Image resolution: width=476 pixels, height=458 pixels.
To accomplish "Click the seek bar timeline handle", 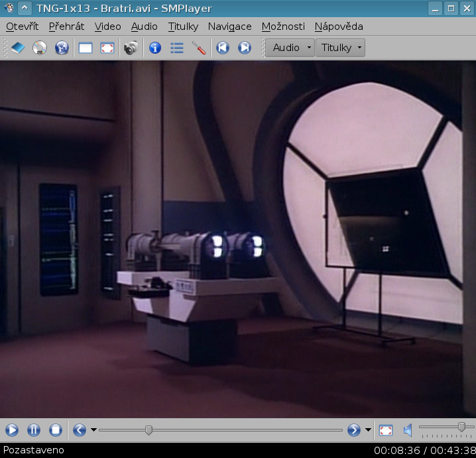I will click(149, 430).
